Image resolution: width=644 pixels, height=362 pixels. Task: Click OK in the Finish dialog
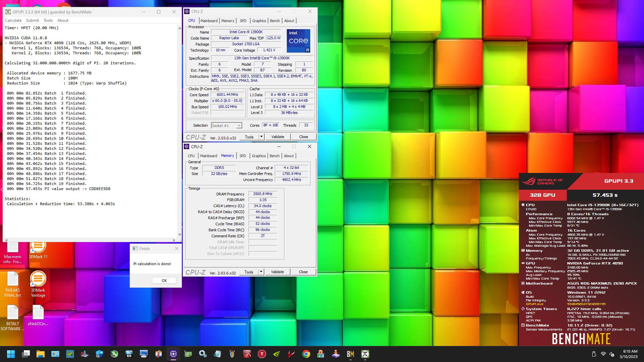tap(164, 281)
